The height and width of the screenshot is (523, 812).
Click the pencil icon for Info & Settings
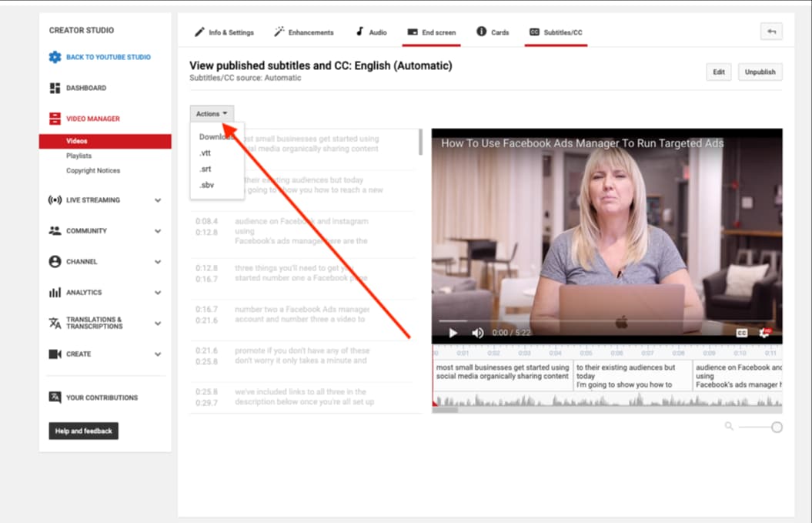coord(199,32)
